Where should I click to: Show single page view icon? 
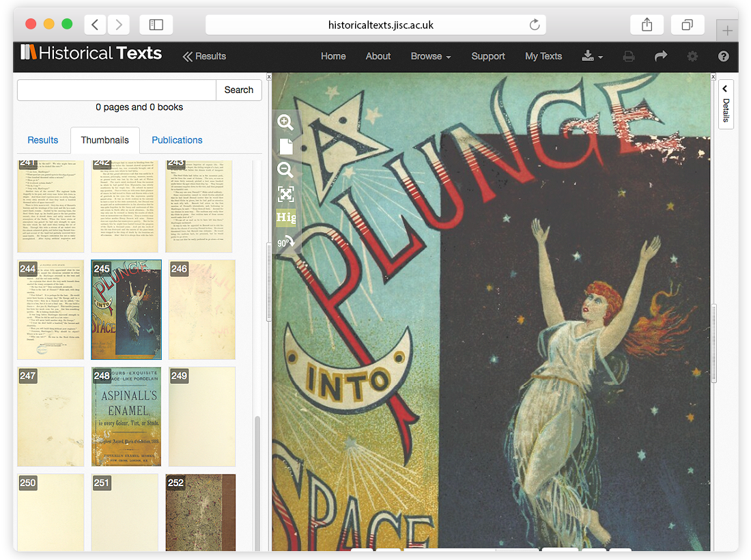[286, 146]
